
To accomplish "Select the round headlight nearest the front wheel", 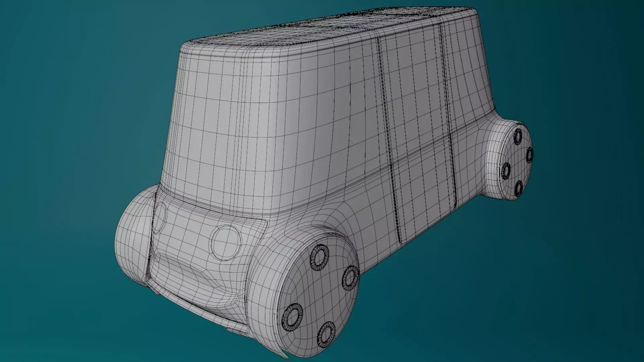I will (x=226, y=243).
